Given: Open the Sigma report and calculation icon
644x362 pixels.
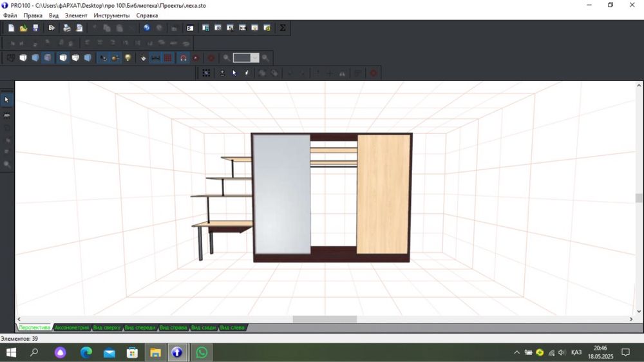Looking at the screenshot, I should (x=283, y=28).
